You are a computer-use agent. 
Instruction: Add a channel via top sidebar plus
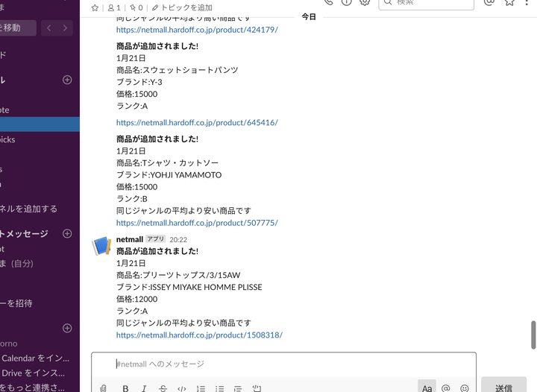[x=67, y=80]
